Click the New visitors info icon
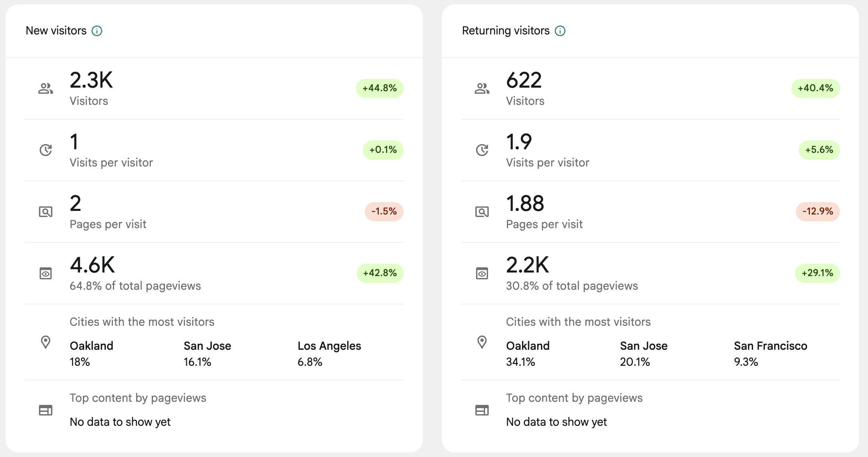This screenshot has height=457, width=868. (97, 31)
